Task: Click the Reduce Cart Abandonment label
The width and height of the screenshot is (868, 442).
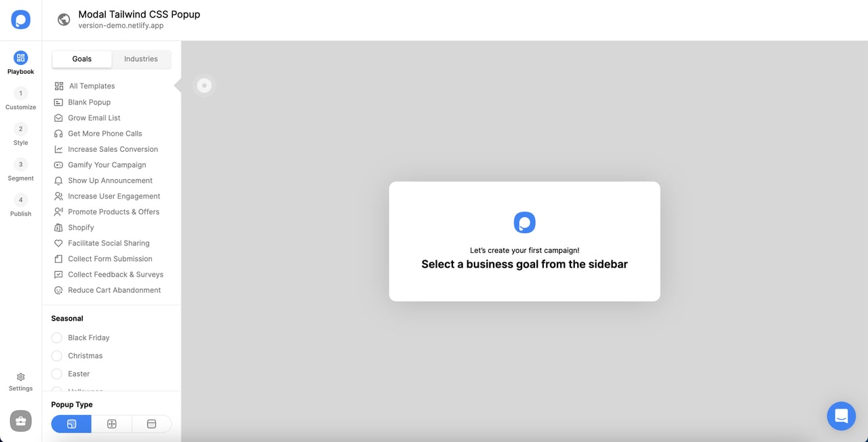Action: (x=115, y=290)
